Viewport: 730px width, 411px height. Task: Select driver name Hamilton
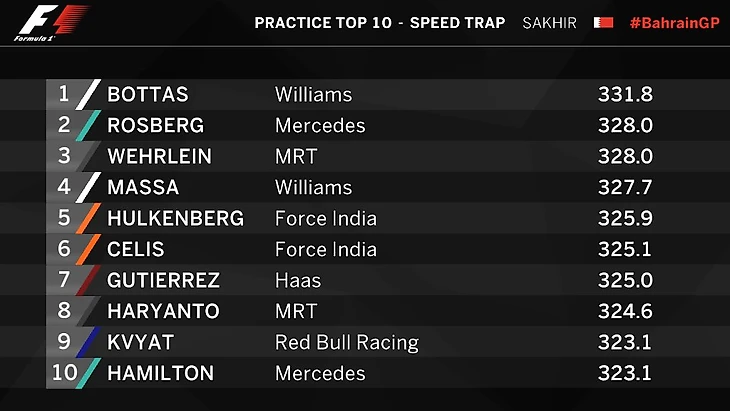click(160, 374)
